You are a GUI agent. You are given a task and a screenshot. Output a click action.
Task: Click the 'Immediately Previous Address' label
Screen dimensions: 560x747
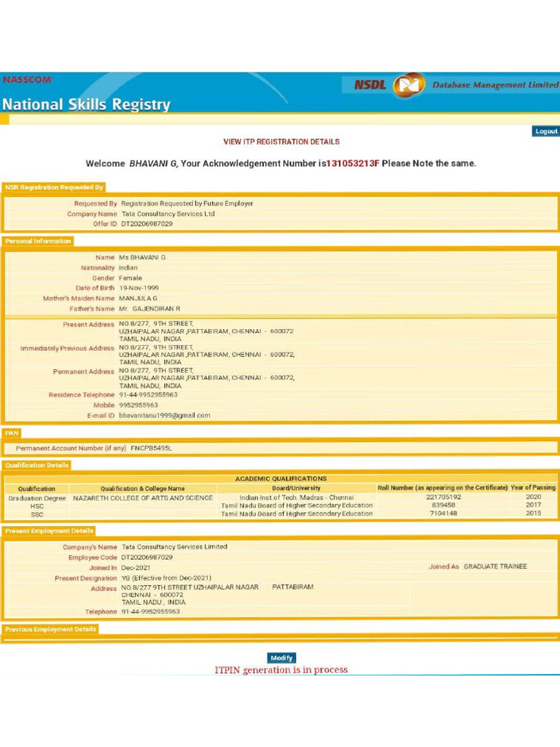tap(67, 348)
